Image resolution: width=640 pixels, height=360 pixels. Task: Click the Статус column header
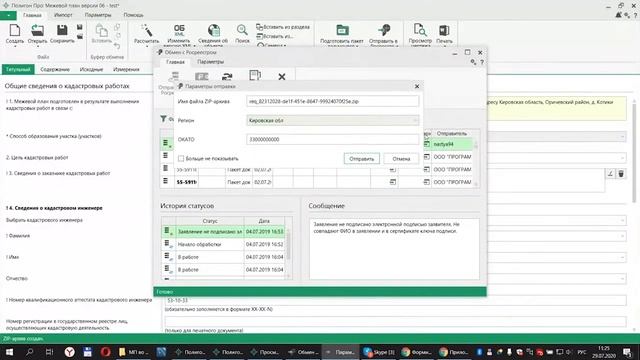pos(210,221)
